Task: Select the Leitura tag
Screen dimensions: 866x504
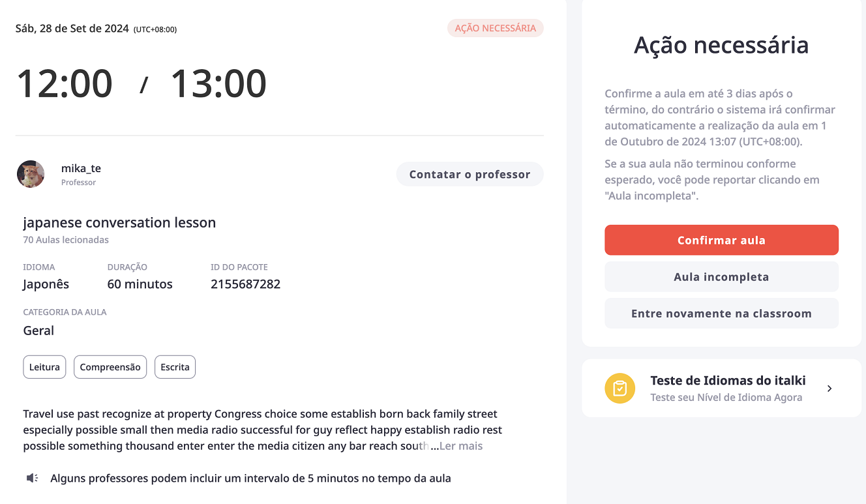Action: point(44,367)
